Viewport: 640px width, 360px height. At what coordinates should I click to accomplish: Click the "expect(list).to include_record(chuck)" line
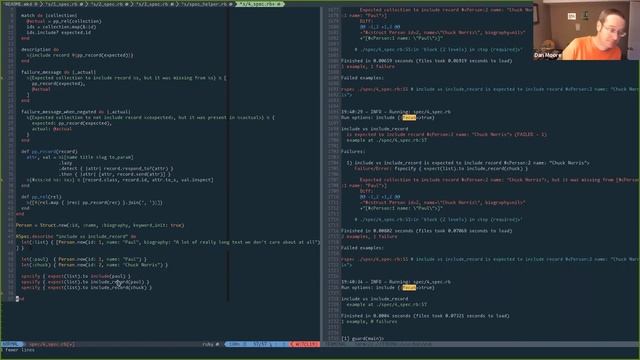pyautogui.click(x=87, y=288)
